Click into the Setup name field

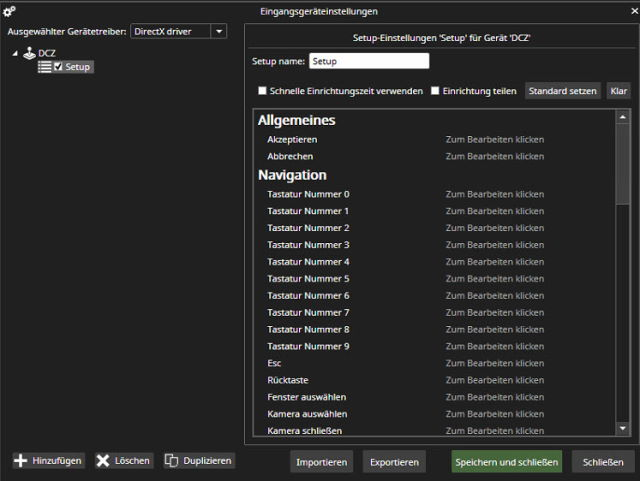(x=368, y=61)
